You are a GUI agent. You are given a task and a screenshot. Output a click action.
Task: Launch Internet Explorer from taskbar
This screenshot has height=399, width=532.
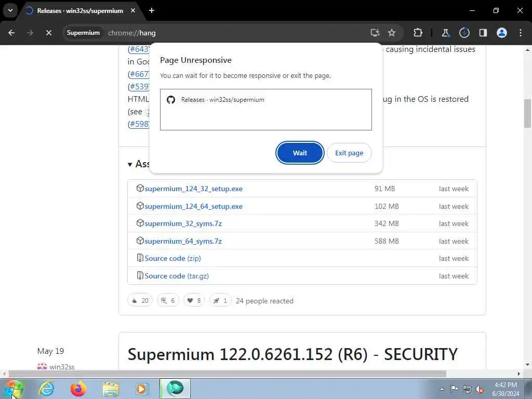click(x=46, y=389)
